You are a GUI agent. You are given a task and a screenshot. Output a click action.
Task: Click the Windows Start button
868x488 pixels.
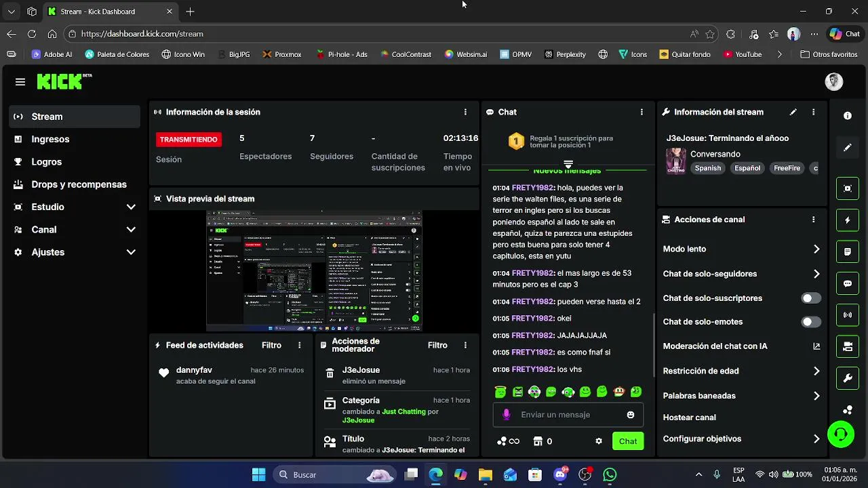[x=258, y=474]
